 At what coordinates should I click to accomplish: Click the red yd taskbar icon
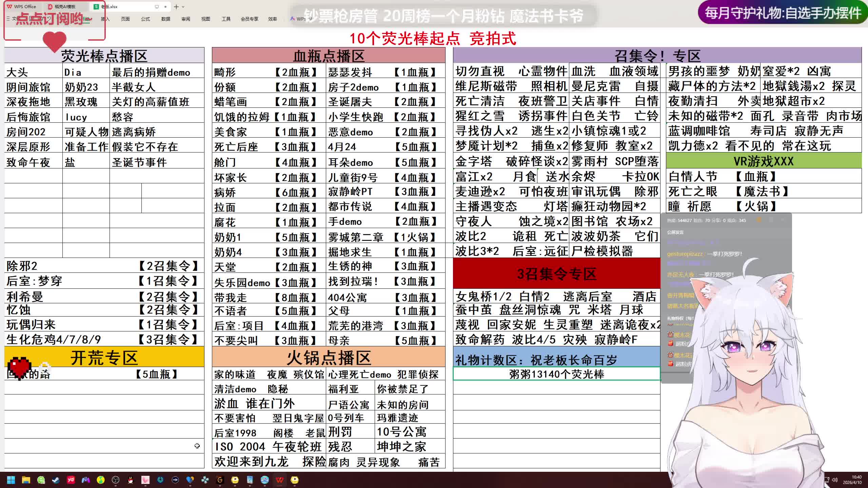(x=71, y=480)
